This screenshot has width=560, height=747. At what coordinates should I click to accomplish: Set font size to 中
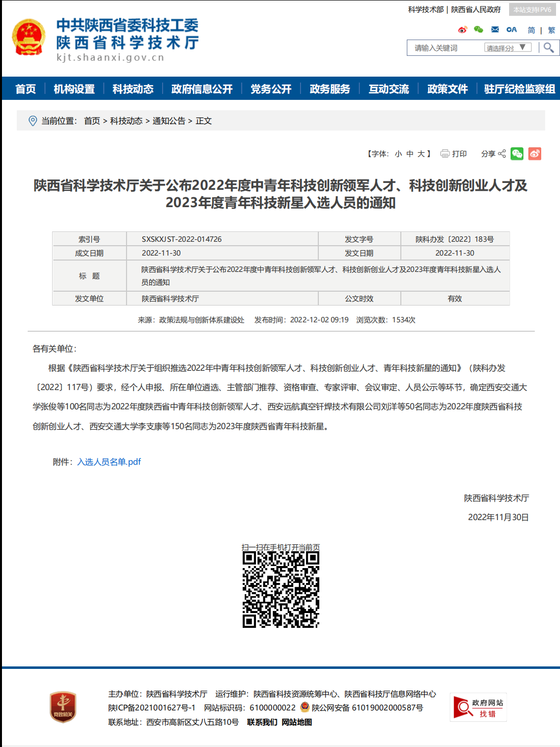point(410,154)
